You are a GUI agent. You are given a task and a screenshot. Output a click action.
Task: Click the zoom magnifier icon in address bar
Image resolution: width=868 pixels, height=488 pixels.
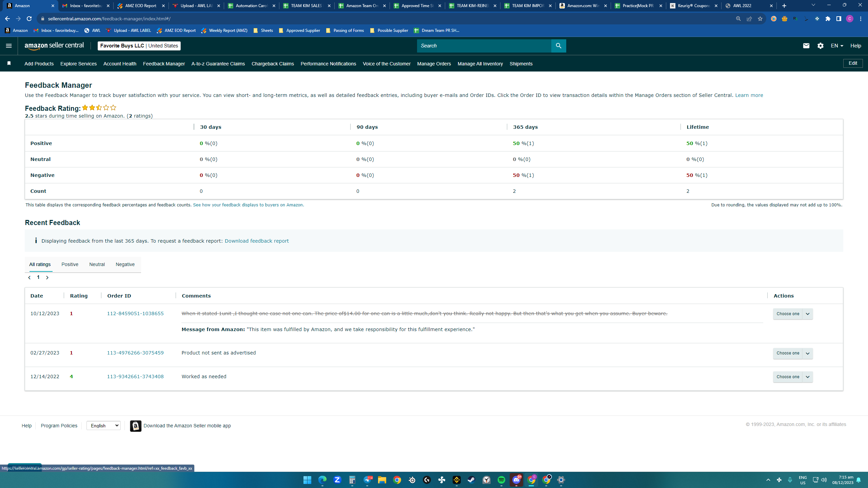[x=738, y=19]
